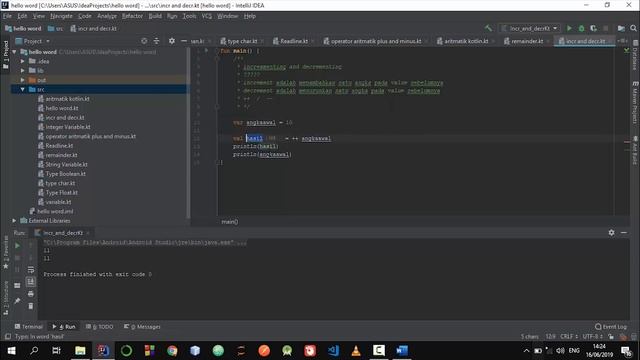Open the Project Structure dialog icon

pyautogui.click(x=621, y=28)
